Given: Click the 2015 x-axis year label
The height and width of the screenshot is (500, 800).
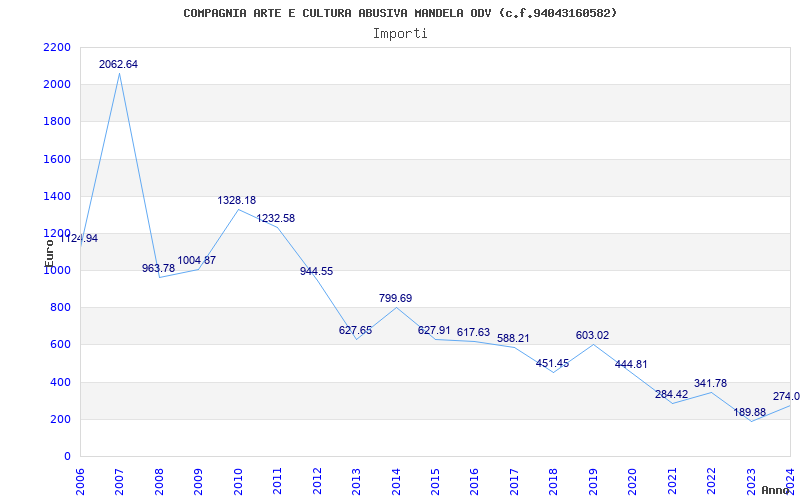Looking at the screenshot, I should pyautogui.click(x=435, y=481).
